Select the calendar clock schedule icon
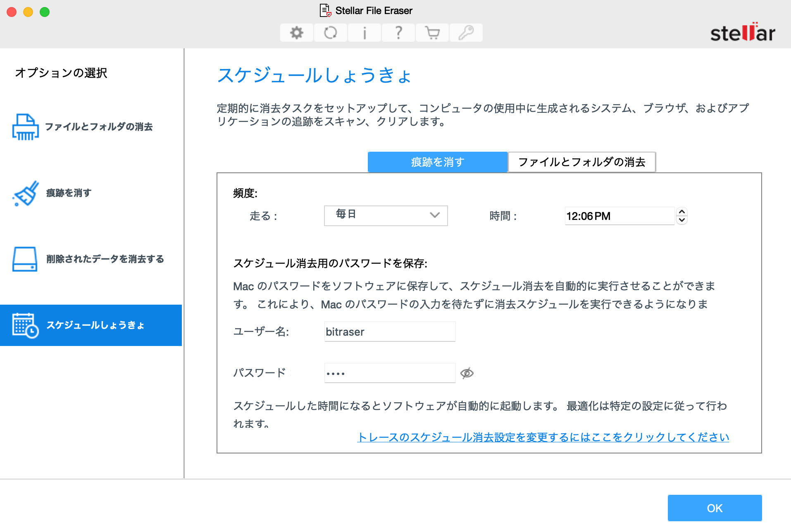Screen dimensions: 791x532 25,325
